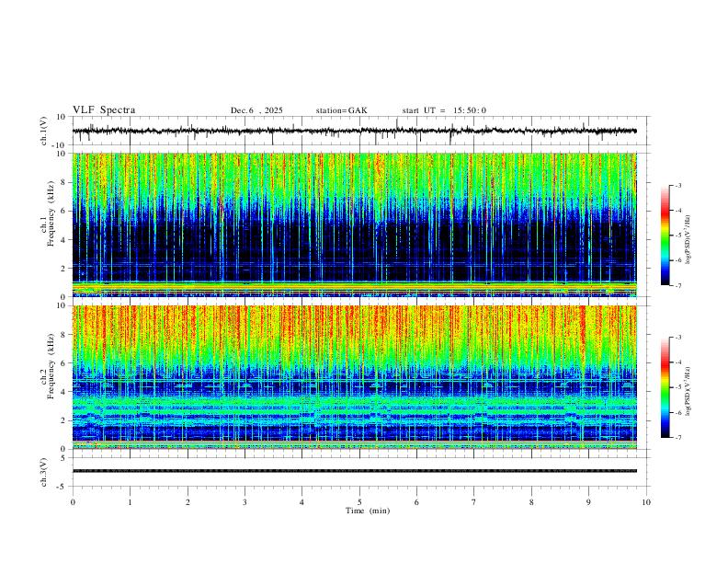
Task: Click the 8 tick on the Time axis
Action: 531,502
